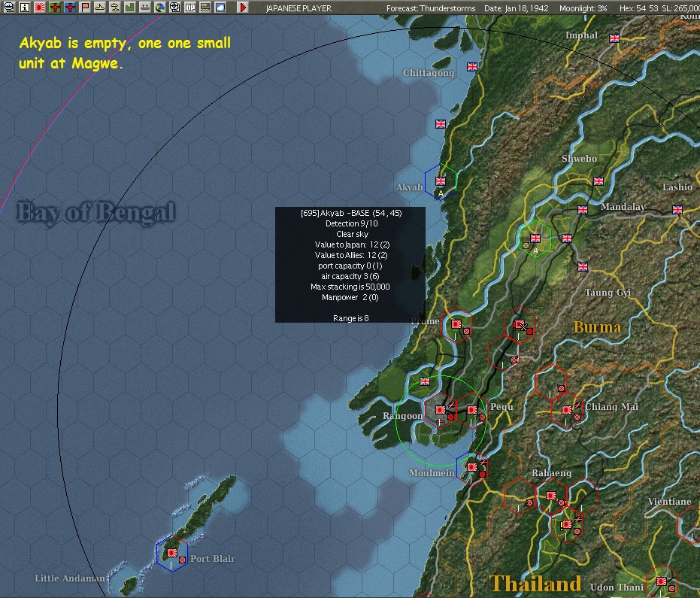Select the British flag at Akyab hex
Image resolution: width=700 pixels, height=598 pixels.
[x=441, y=181]
